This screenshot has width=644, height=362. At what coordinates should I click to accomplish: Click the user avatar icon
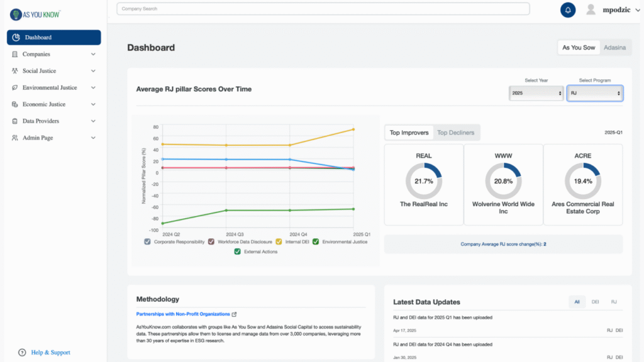(591, 9)
